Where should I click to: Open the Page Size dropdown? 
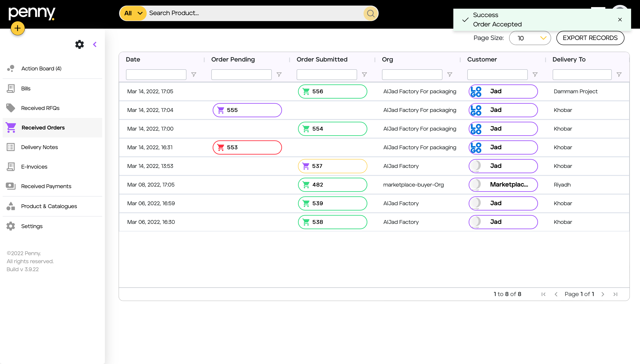coord(530,38)
